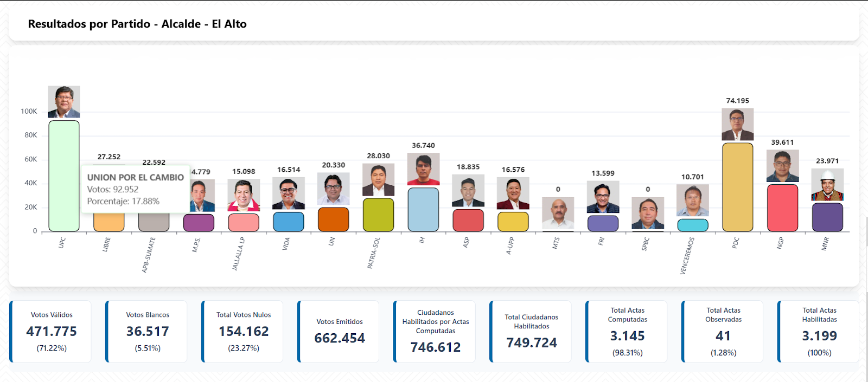Select the MTS candidate photo
Image resolution: width=868 pixels, height=382 pixels.
[558, 213]
